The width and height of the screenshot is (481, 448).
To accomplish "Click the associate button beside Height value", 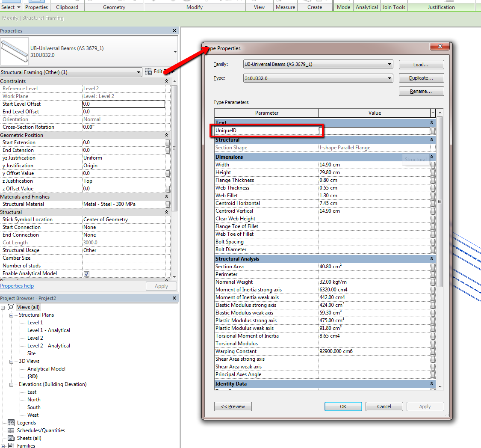I will [433, 172].
